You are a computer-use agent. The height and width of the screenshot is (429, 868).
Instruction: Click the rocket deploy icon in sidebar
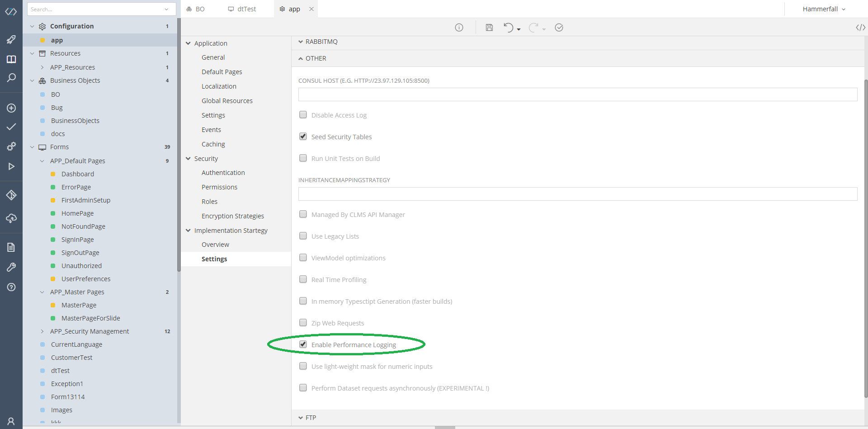(x=11, y=40)
